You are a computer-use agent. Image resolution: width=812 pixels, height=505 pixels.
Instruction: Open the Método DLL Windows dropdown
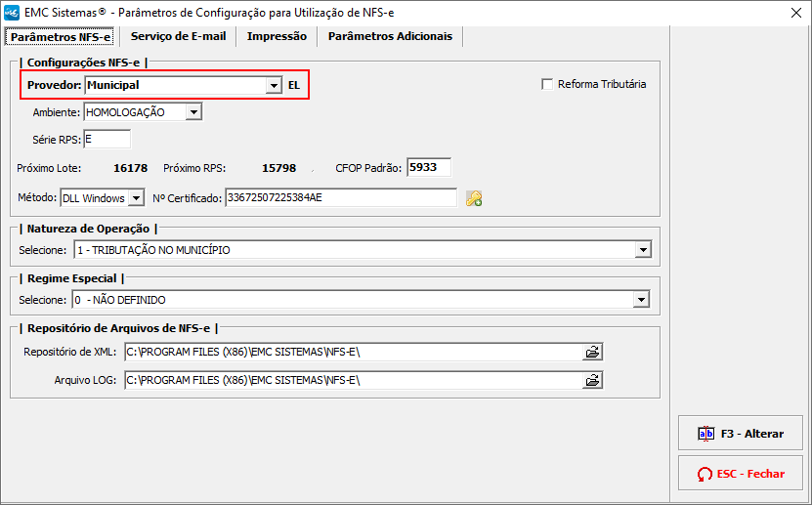coord(136,197)
